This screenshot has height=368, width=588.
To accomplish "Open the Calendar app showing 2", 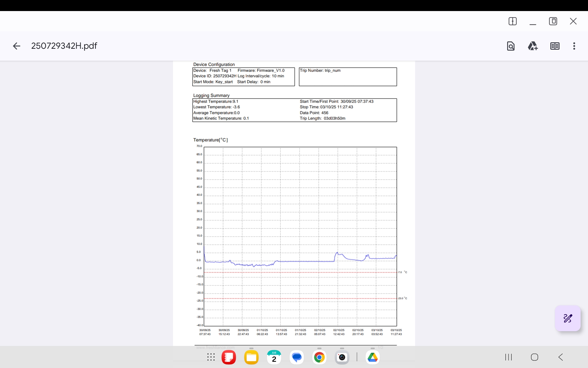I will (274, 357).
